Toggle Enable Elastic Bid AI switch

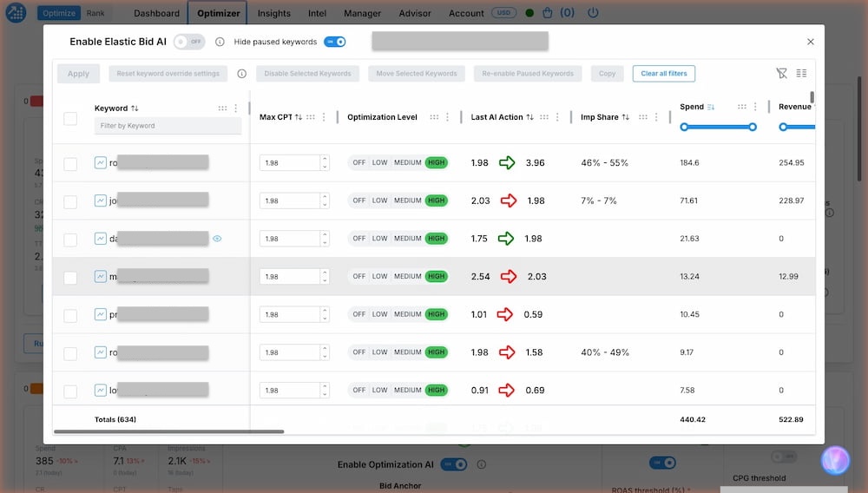(x=189, y=42)
